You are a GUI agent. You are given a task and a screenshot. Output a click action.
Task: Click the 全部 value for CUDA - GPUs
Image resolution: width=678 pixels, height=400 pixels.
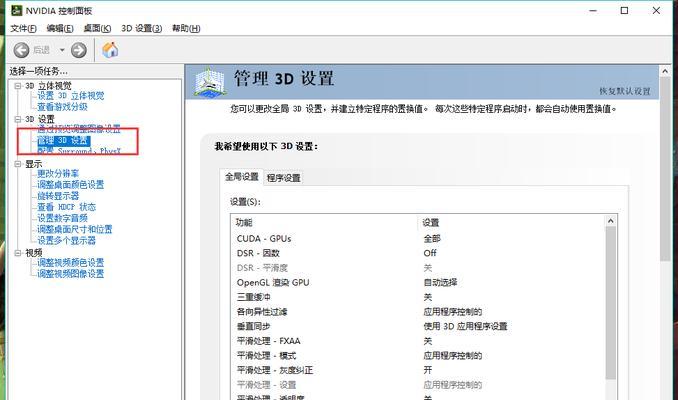pos(432,239)
